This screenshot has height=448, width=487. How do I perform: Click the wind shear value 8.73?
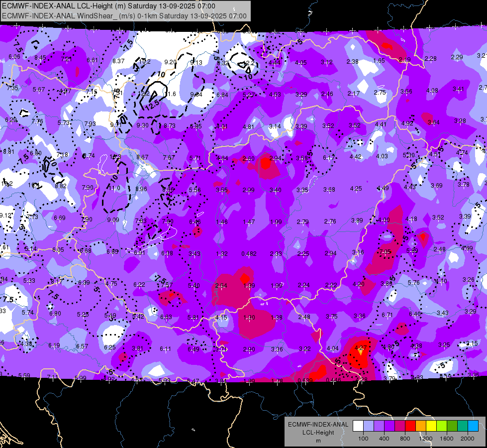coord(170,126)
